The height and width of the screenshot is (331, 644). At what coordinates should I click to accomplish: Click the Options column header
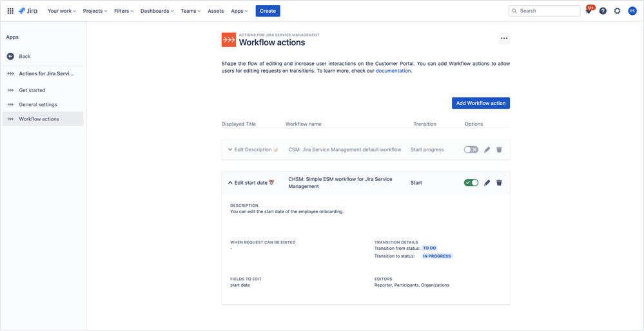point(474,124)
